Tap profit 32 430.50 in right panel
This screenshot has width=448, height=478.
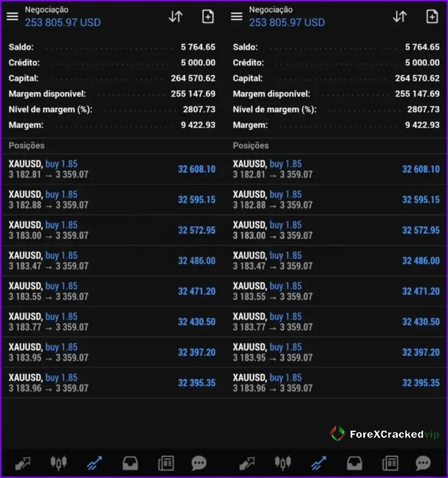[421, 322]
